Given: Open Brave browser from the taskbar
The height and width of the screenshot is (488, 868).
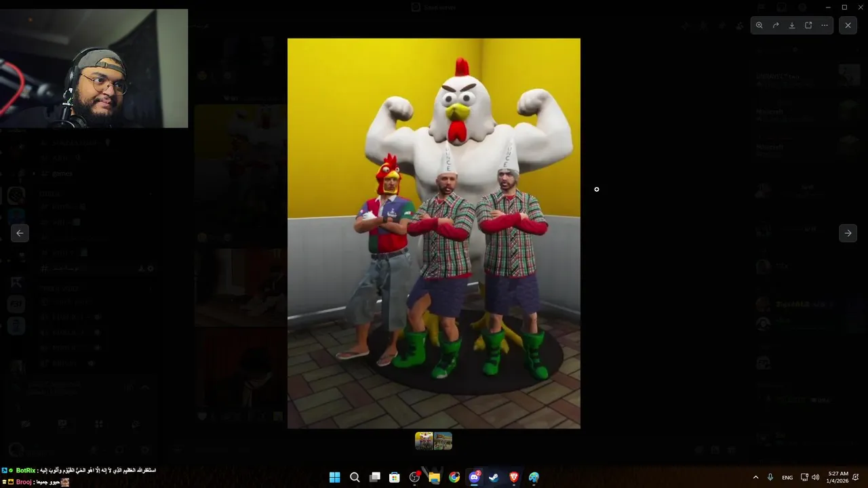Looking at the screenshot, I should [514, 477].
